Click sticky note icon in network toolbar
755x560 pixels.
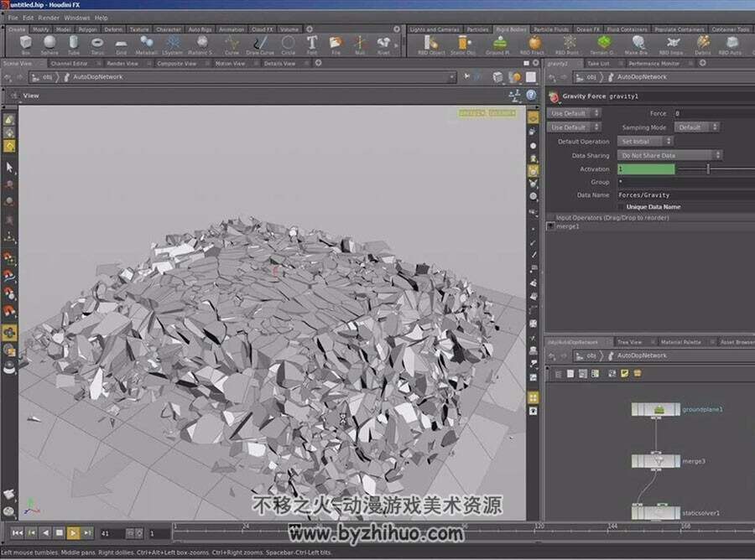click(625, 373)
